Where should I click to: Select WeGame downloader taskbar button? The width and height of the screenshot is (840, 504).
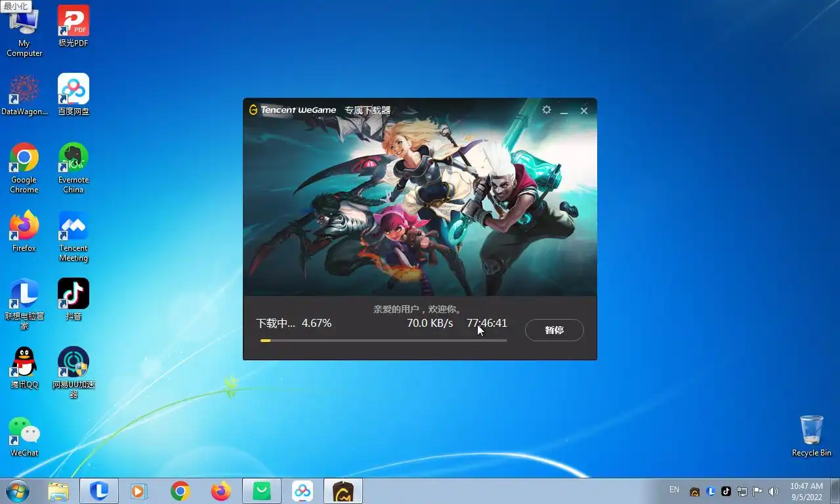[x=343, y=491]
